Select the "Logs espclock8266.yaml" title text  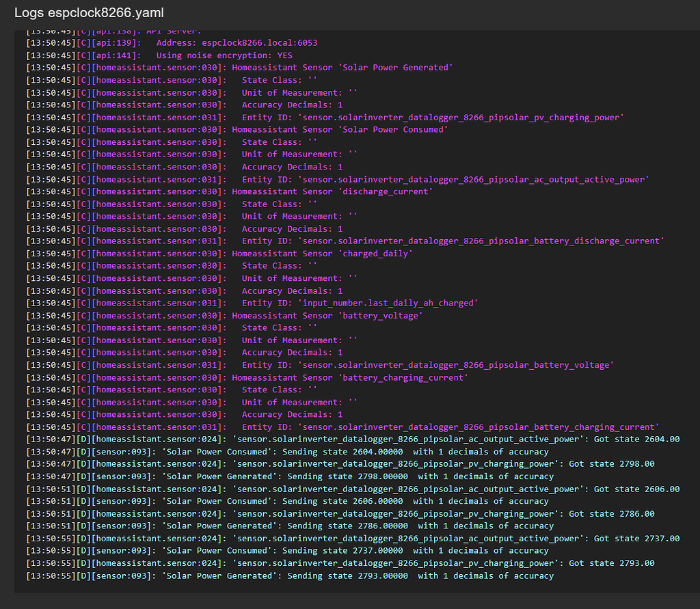point(87,12)
